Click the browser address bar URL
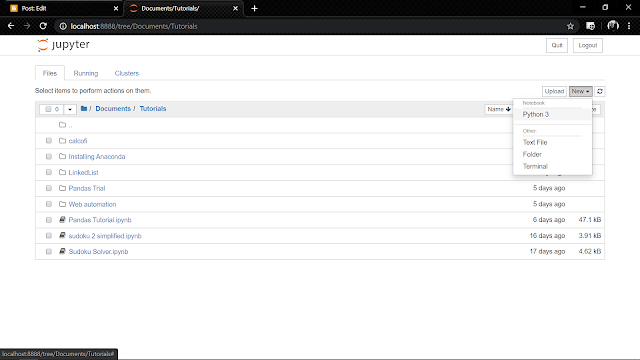Image resolution: width=640 pixels, height=360 pixels. pyautogui.click(x=134, y=26)
